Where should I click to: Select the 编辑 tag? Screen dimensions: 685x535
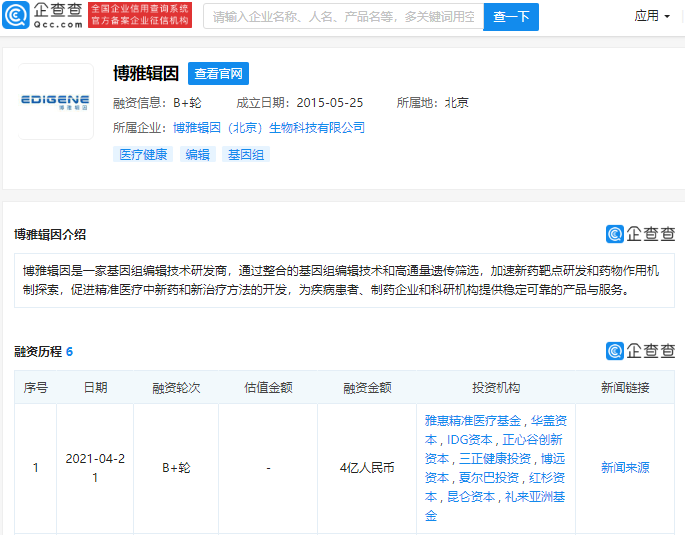point(197,154)
